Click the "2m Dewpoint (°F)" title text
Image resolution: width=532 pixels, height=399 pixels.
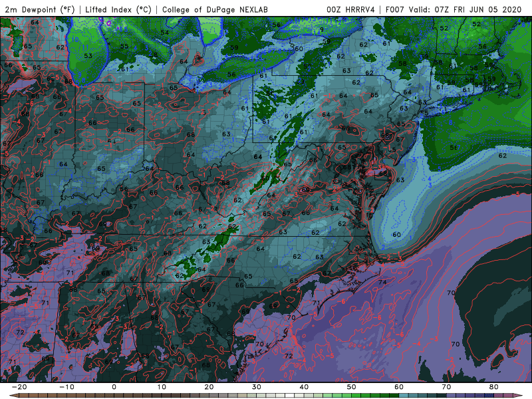[40, 9]
